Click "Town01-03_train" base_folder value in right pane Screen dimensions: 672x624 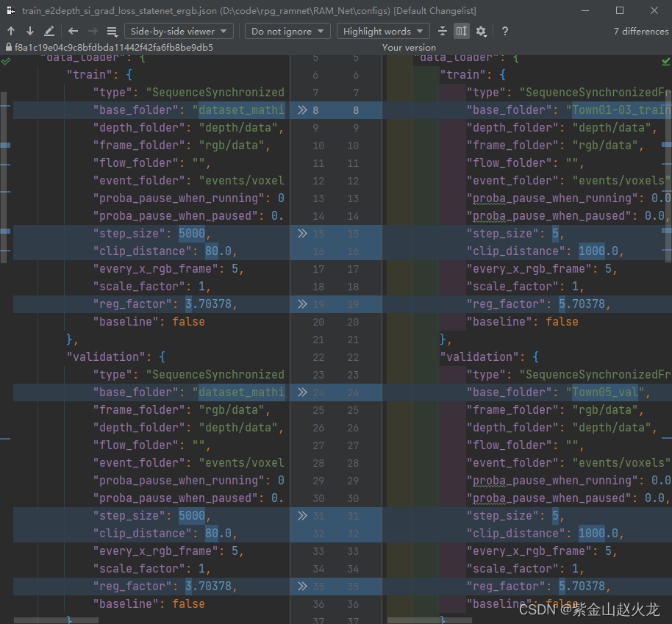point(621,110)
